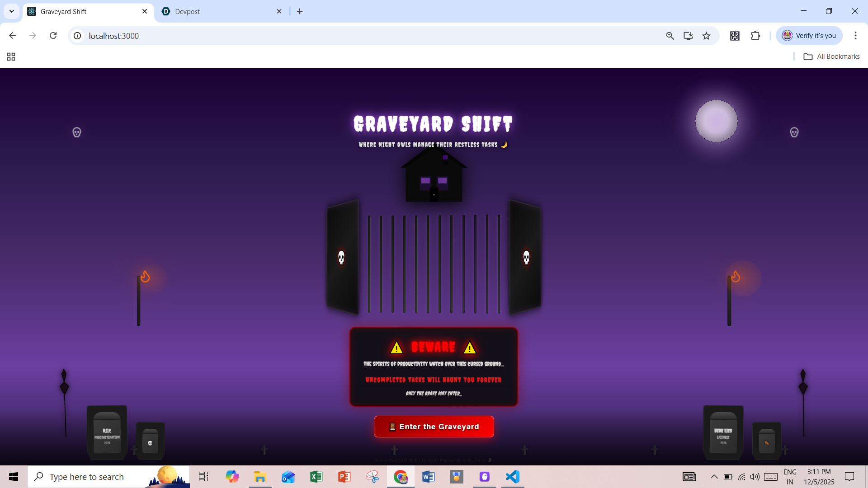Click the install app icon
868x488 pixels.
coord(688,36)
